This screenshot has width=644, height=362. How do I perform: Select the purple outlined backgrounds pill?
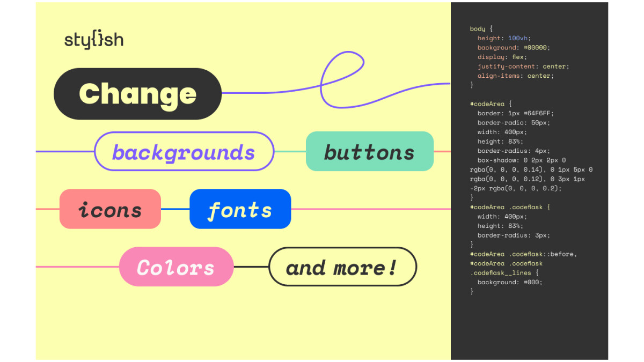(x=184, y=152)
